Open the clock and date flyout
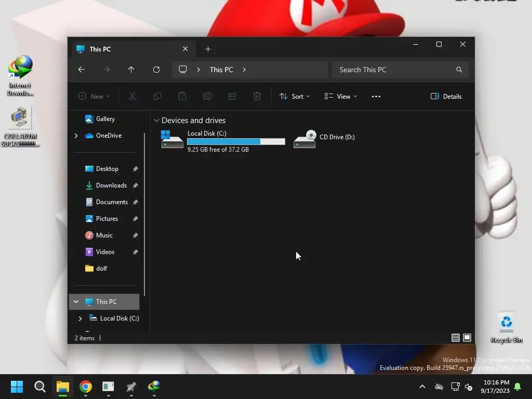Screen dimensions: 532x399 tap(495, 387)
